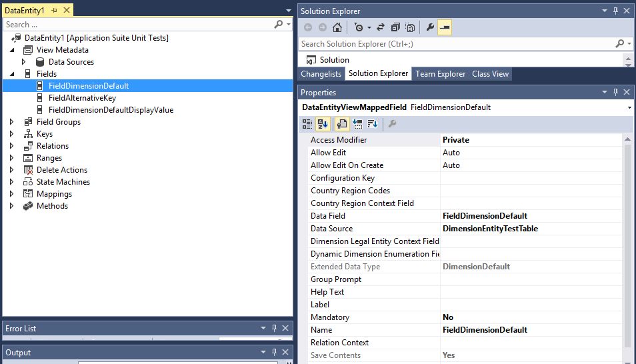Expand the Keys node

pos(12,134)
